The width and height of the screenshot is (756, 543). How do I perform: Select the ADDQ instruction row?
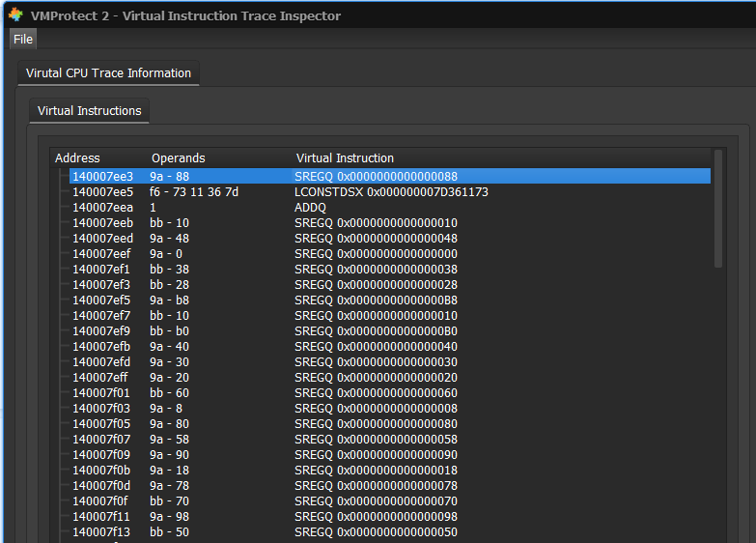(310, 208)
